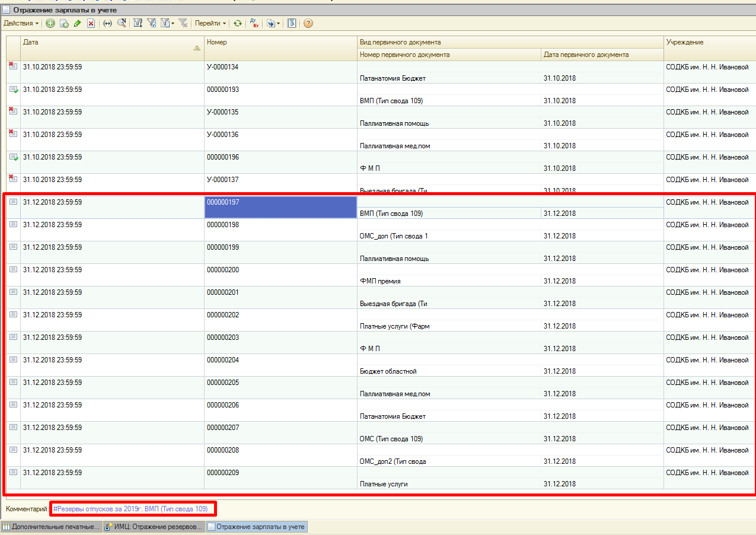756x535 pixels.
Task: Expand the Перейти dropdown menu
Action: coord(210,23)
